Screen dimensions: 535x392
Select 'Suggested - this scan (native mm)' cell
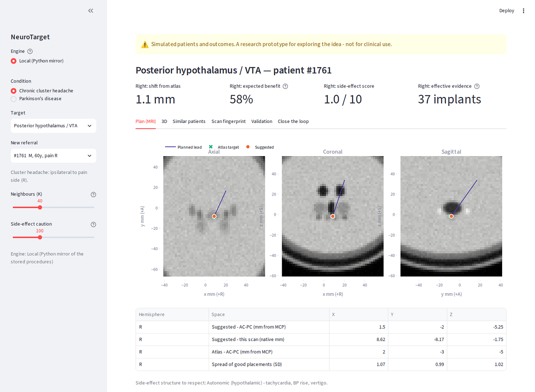[x=269, y=340]
